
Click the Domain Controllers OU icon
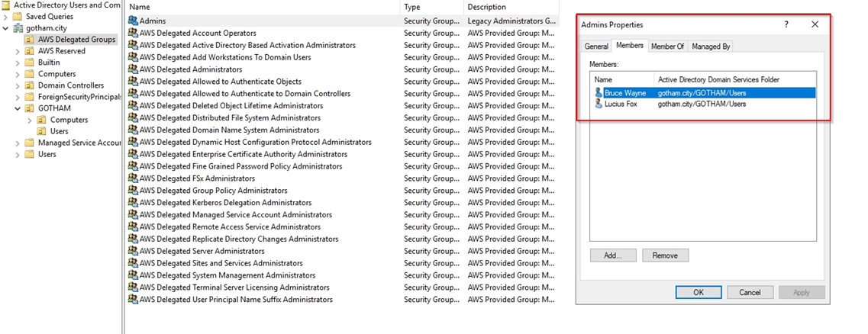[x=30, y=85]
